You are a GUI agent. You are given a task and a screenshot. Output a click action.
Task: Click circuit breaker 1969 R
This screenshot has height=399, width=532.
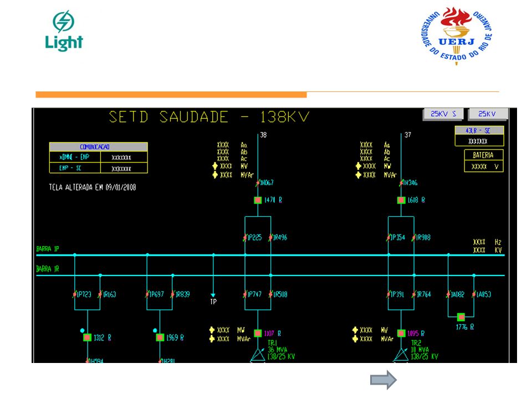pos(160,337)
